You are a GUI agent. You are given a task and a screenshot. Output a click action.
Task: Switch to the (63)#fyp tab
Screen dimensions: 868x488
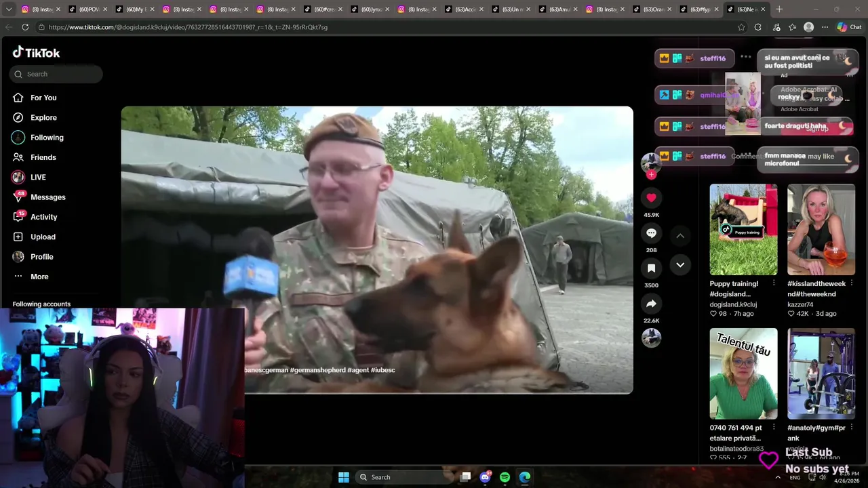click(x=701, y=9)
